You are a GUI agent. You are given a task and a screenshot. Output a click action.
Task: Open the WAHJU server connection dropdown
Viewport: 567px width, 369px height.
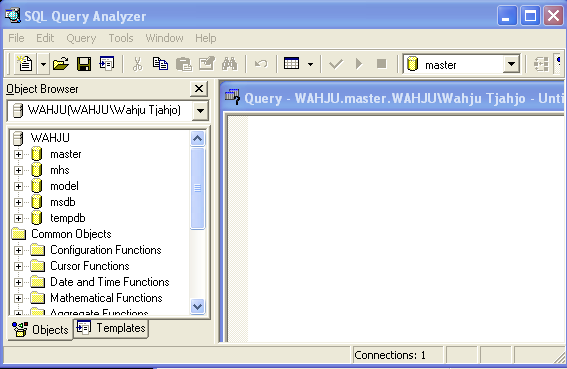click(200, 110)
